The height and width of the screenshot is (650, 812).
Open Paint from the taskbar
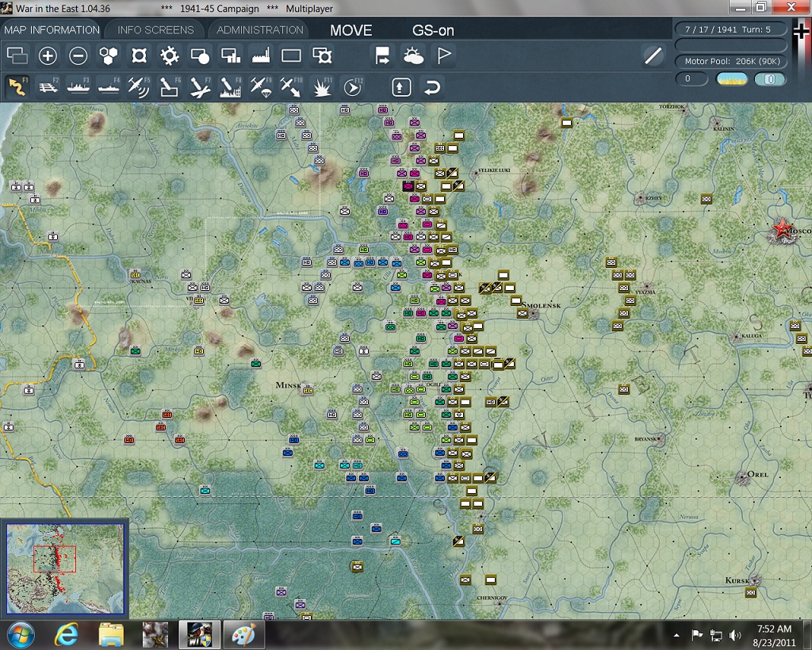244,635
